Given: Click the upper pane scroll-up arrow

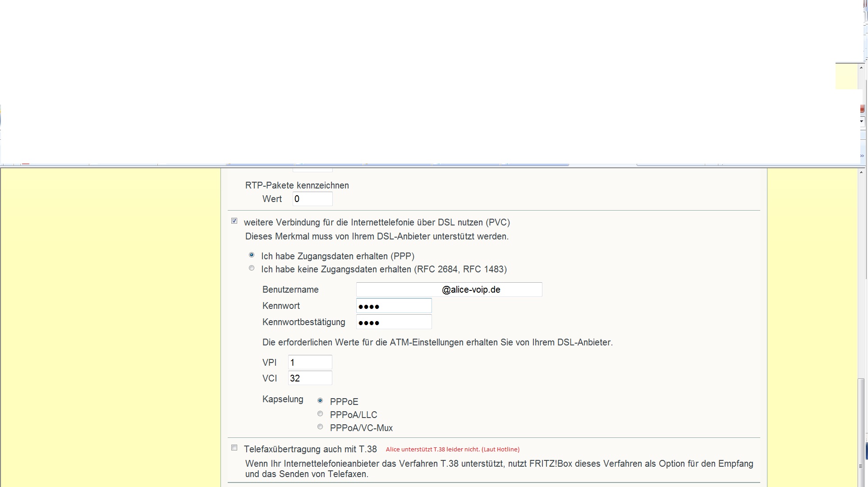Looking at the screenshot, I should (x=862, y=68).
